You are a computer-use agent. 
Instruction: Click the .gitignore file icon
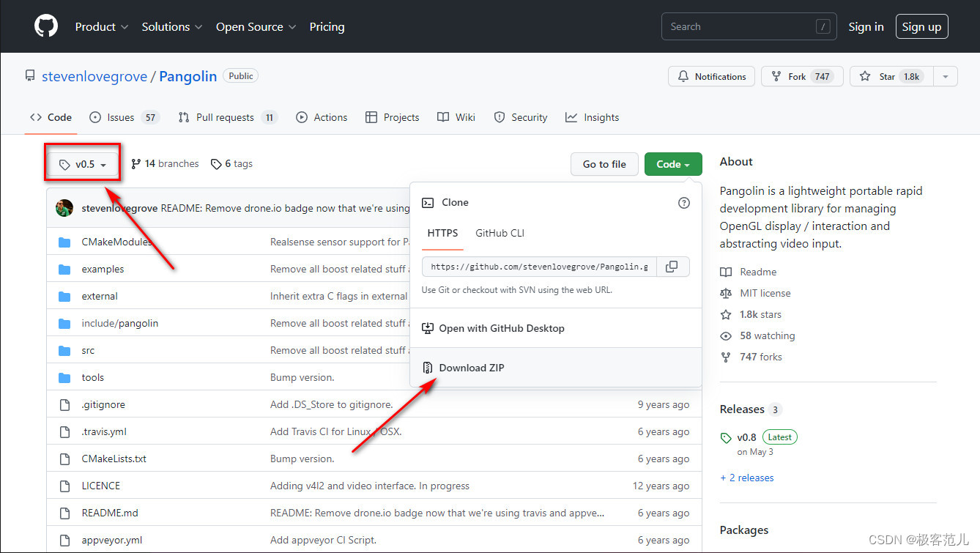pos(64,405)
